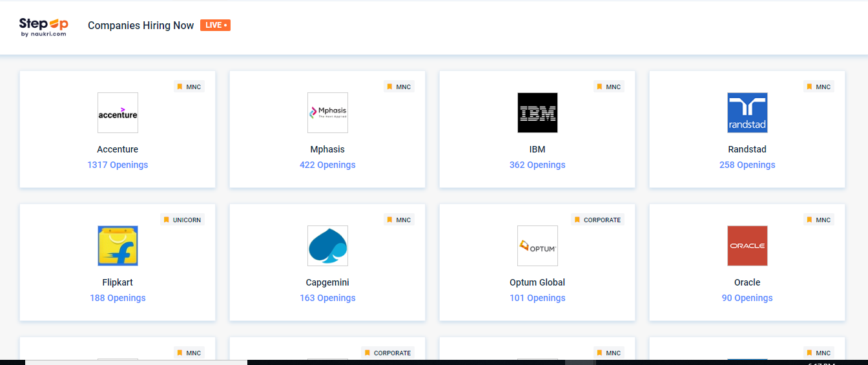Click the MNC tag on IBM card
The height and width of the screenshot is (365, 868).
(x=609, y=87)
